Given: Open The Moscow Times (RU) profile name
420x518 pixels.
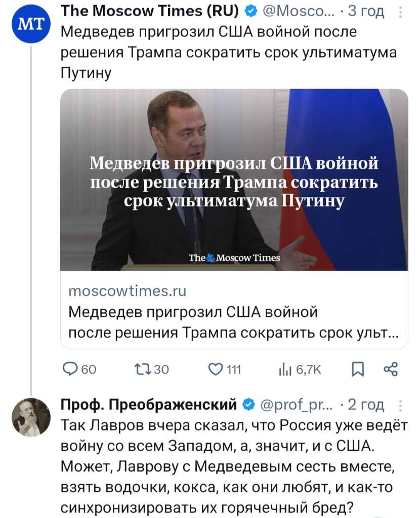Looking at the screenshot, I should [x=149, y=11].
